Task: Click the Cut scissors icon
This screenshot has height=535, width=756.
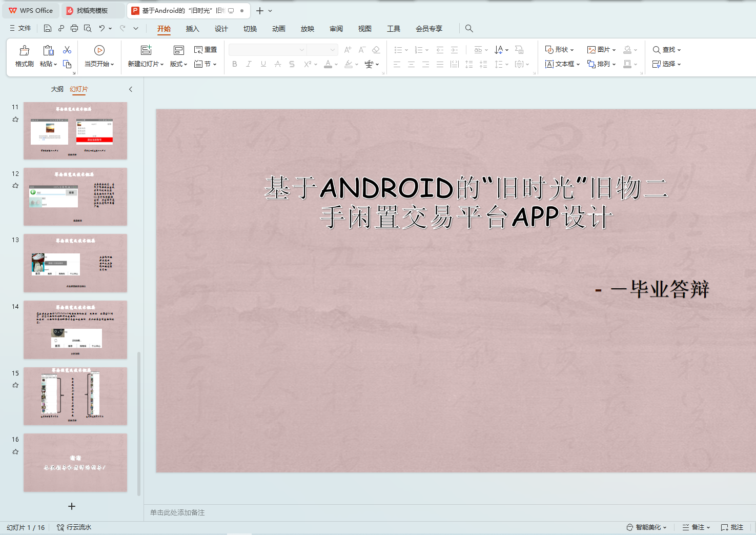Action: [x=67, y=50]
